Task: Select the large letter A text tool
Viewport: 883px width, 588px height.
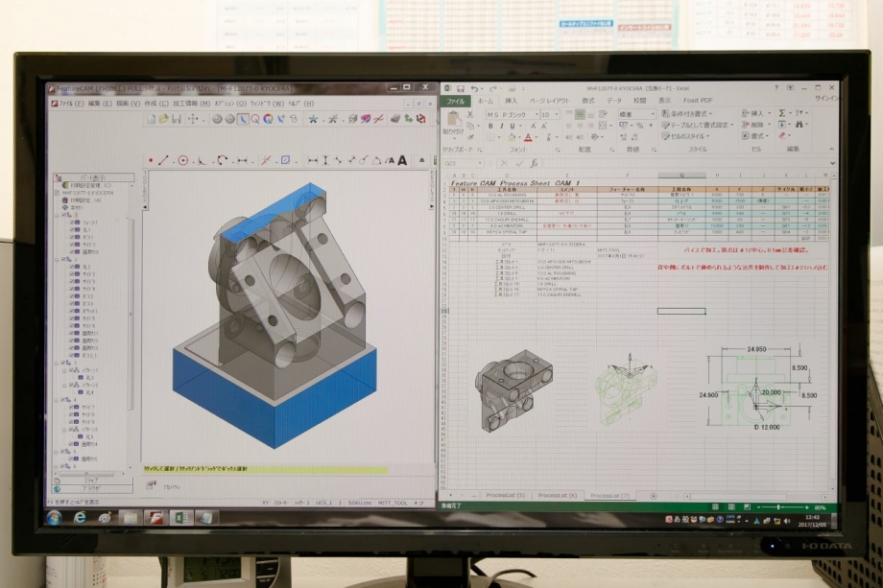Action: tap(402, 160)
